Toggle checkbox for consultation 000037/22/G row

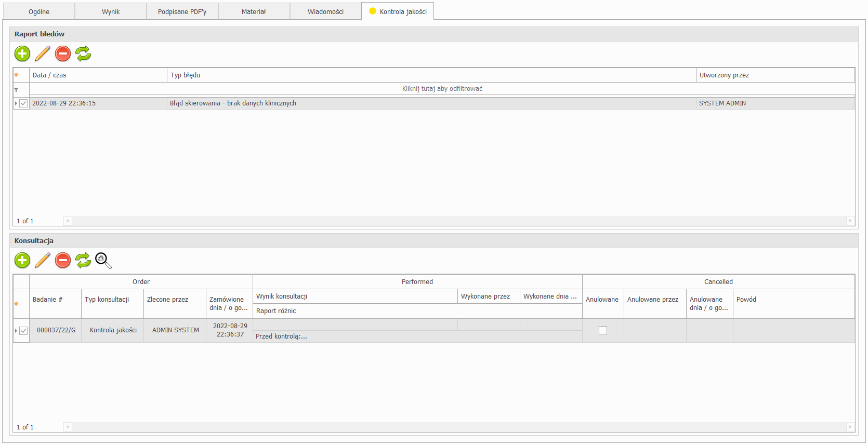tap(23, 331)
